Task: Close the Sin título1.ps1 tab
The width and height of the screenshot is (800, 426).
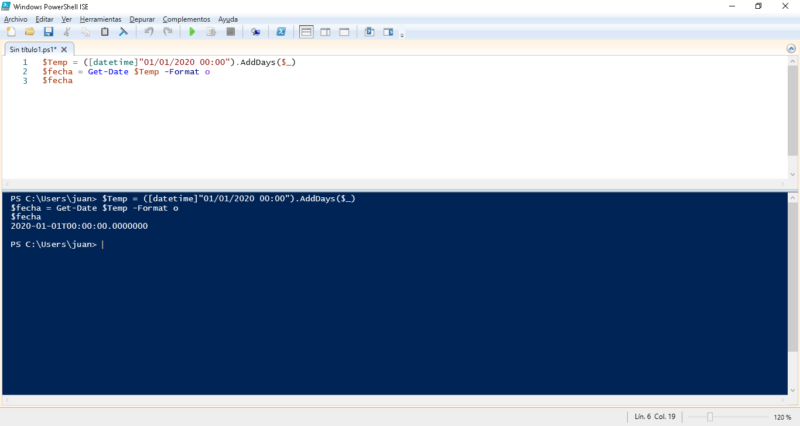Action: [65, 49]
